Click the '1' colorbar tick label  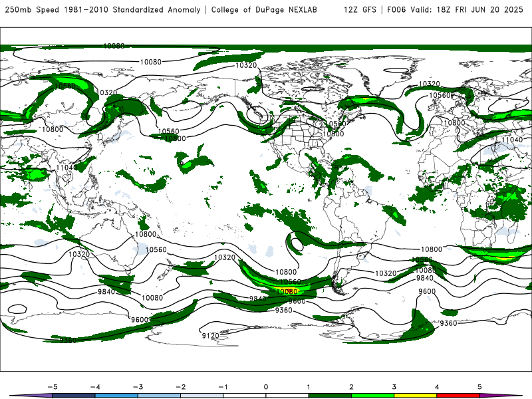coord(309,387)
